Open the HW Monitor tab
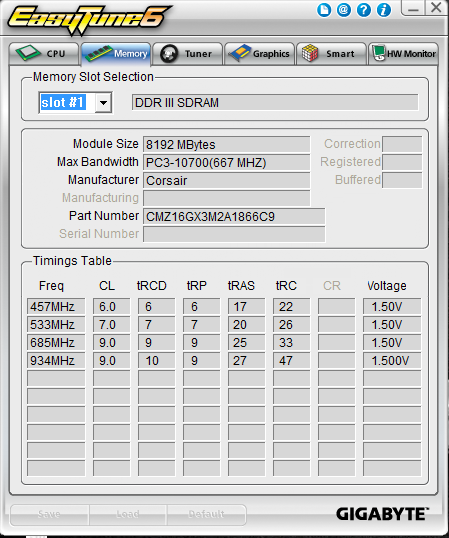Screen dimensions: 449x538 pos(403,54)
